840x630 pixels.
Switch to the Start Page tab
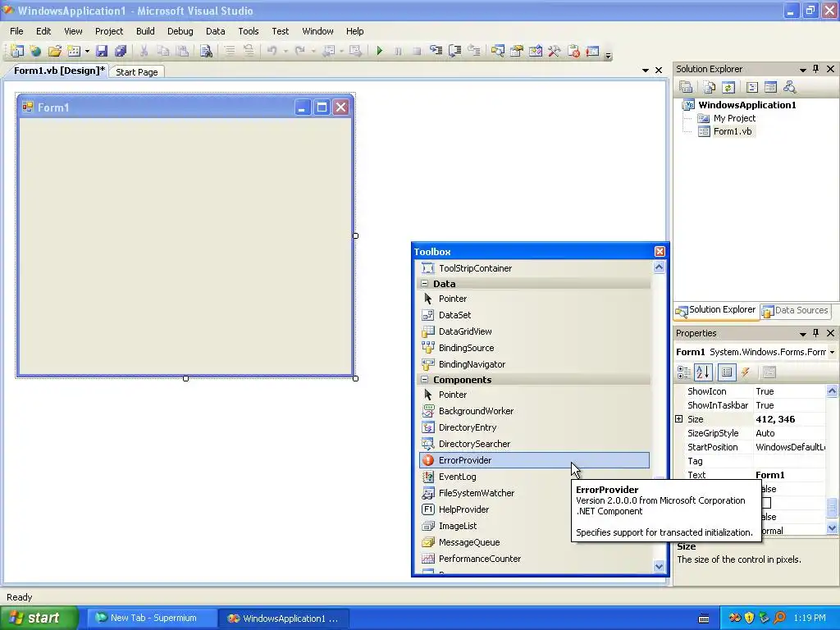pos(137,72)
